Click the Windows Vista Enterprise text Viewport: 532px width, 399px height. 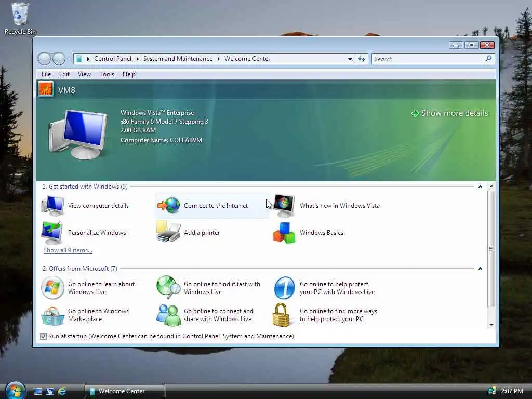[x=157, y=113]
